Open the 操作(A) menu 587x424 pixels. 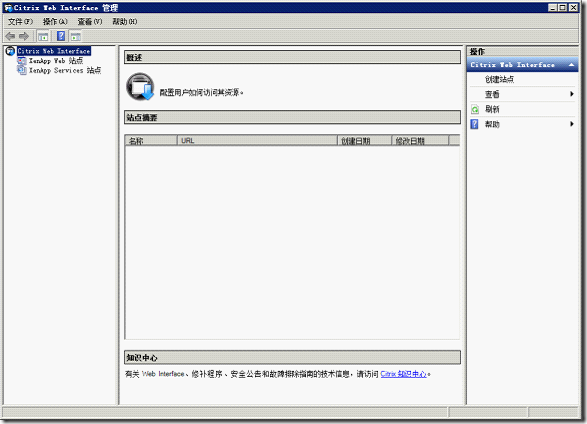pos(55,22)
